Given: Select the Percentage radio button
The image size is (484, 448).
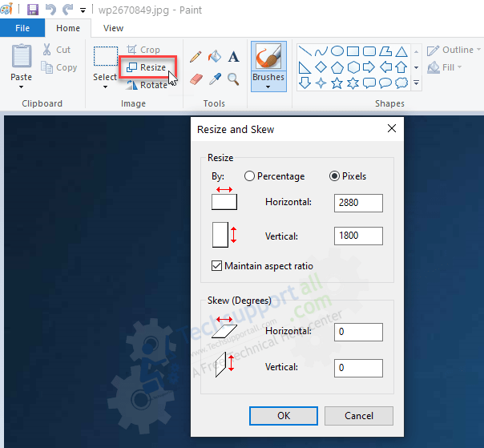Looking at the screenshot, I should (x=249, y=176).
